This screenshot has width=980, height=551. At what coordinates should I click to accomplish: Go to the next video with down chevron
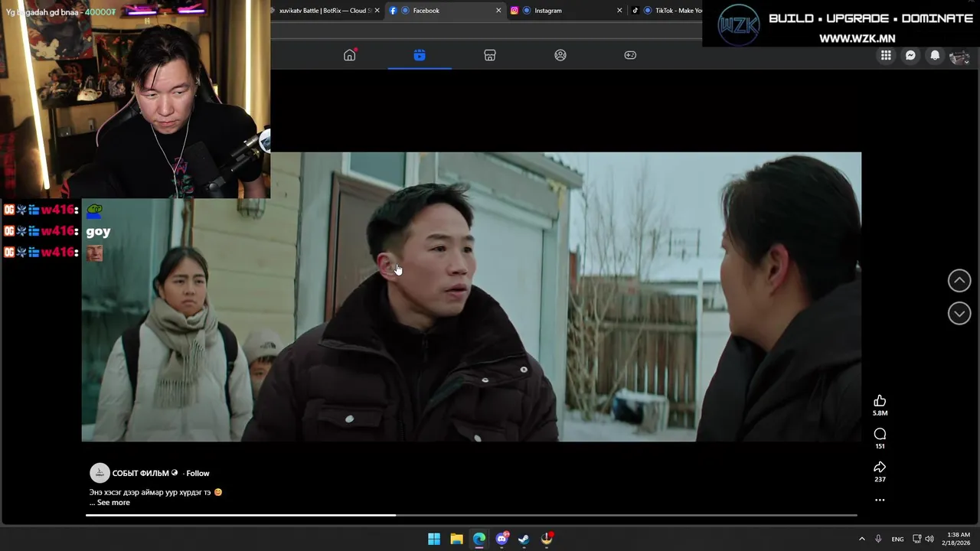click(x=959, y=313)
